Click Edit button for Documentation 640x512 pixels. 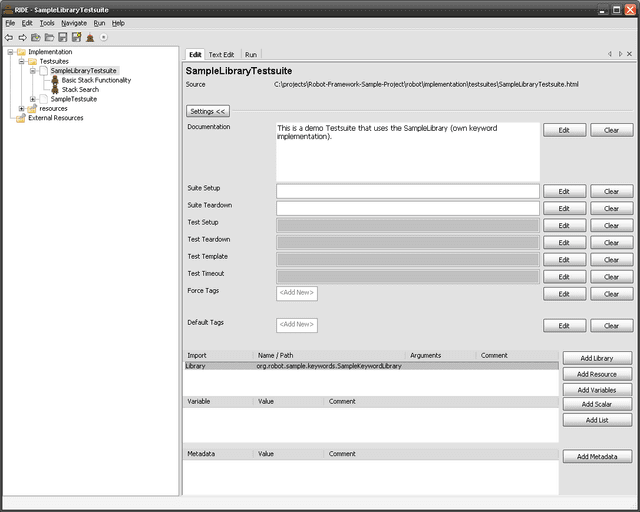(564, 130)
